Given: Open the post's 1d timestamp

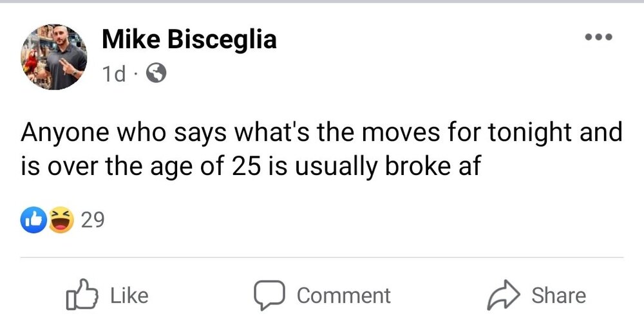Looking at the screenshot, I should click(x=113, y=75).
